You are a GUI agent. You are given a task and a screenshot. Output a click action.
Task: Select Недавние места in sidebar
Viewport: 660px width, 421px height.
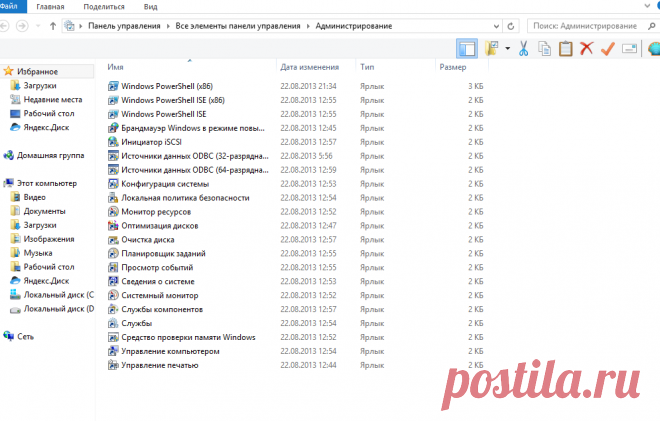point(53,99)
